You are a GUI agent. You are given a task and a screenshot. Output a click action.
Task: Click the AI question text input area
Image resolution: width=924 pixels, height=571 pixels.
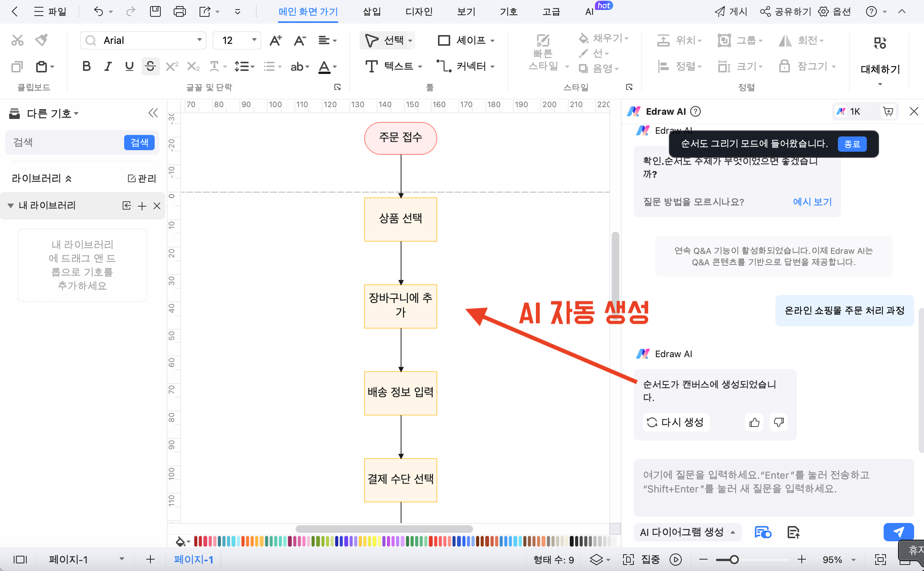click(774, 488)
